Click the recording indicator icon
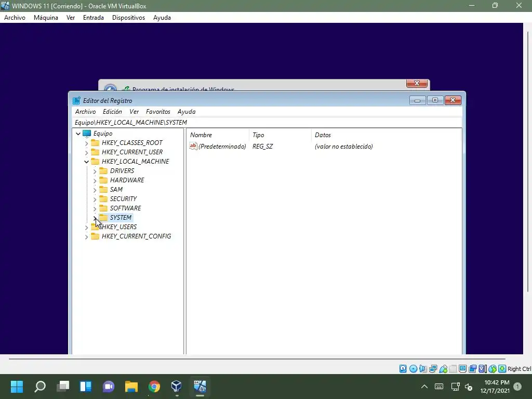The width and height of the screenshot is (532, 399). [x=473, y=369]
